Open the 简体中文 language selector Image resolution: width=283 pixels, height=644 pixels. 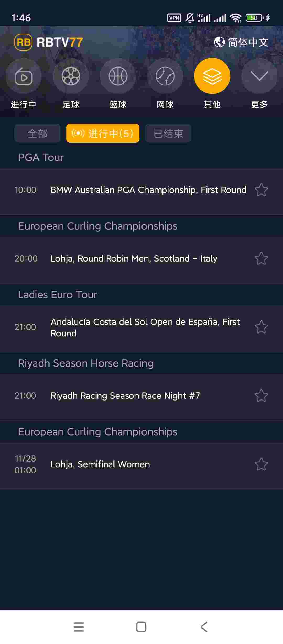[x=241, y=42]
